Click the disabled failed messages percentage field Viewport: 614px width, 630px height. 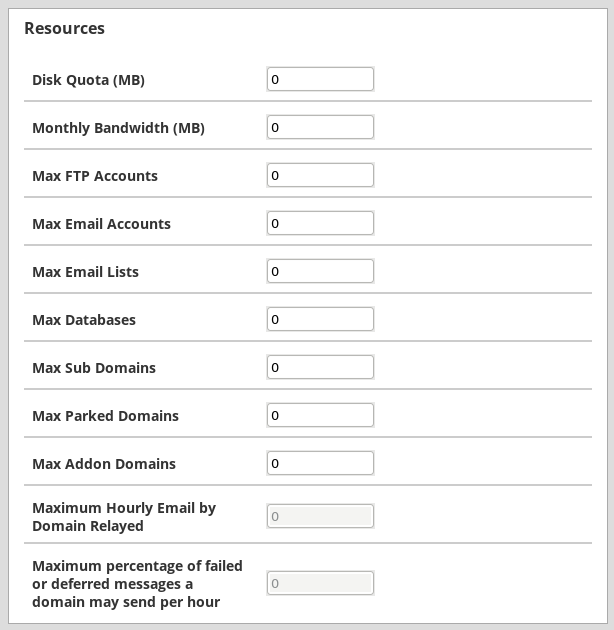[320, 583]
